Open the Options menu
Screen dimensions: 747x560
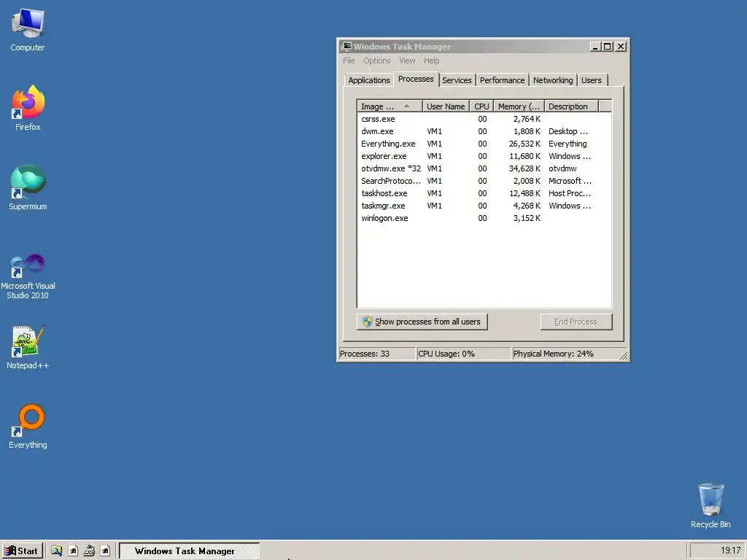pyautogui.click(x=377, y=61)
